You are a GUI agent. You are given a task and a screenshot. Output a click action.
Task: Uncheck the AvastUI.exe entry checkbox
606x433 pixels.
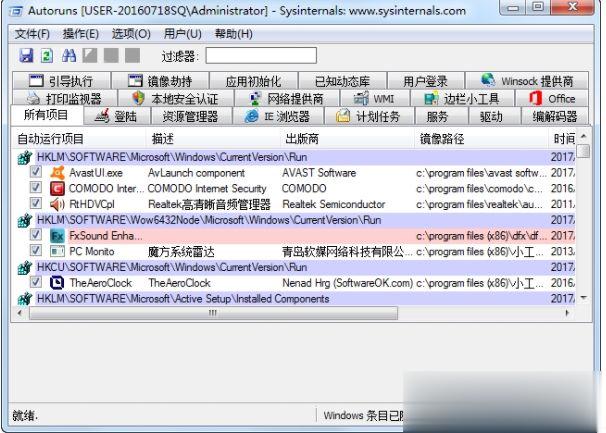[36, 172]
